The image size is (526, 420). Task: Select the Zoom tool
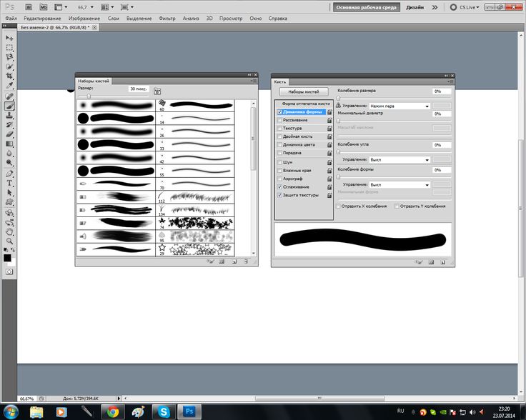click(9, 241)
